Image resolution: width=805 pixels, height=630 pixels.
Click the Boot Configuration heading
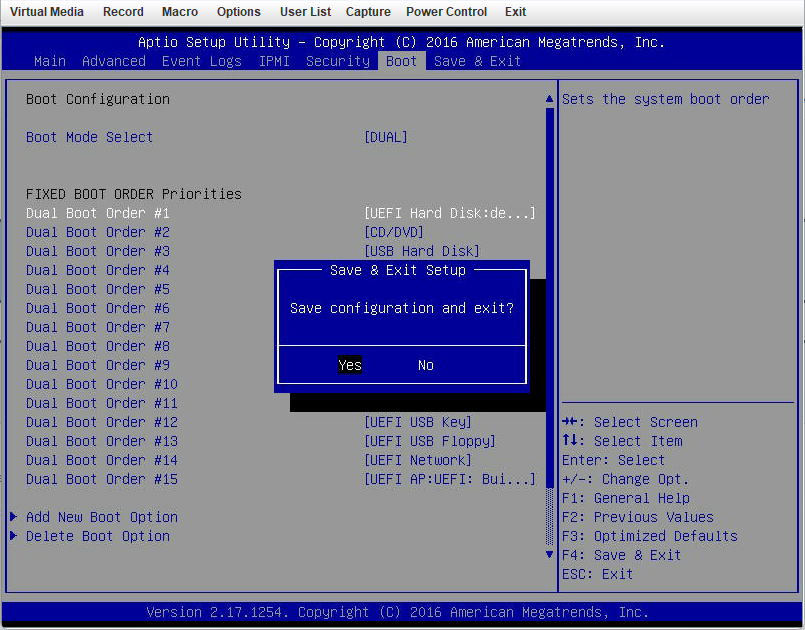click(98, 99)
